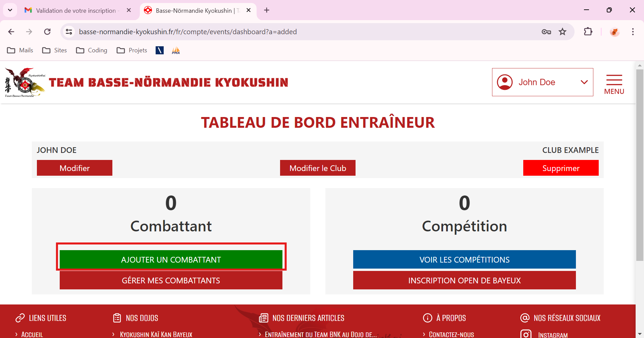Open the browser Extensions puzzle icon
Viewport: 644px width, 338px height.
pos(588,32)
